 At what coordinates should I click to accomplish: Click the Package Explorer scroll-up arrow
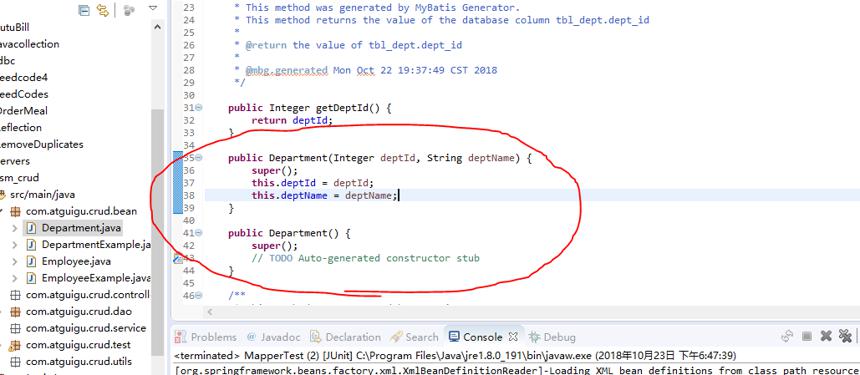pyautogui.click(x=157, y=27)
